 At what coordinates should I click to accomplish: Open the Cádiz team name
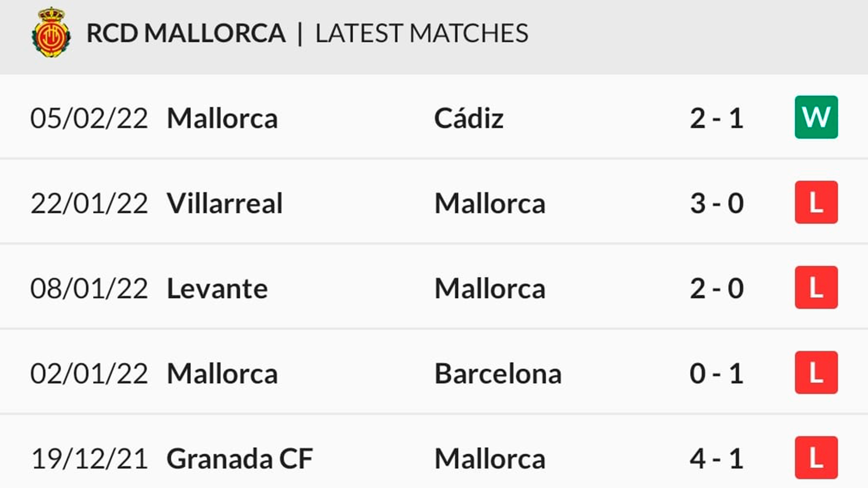click(469, 118)
